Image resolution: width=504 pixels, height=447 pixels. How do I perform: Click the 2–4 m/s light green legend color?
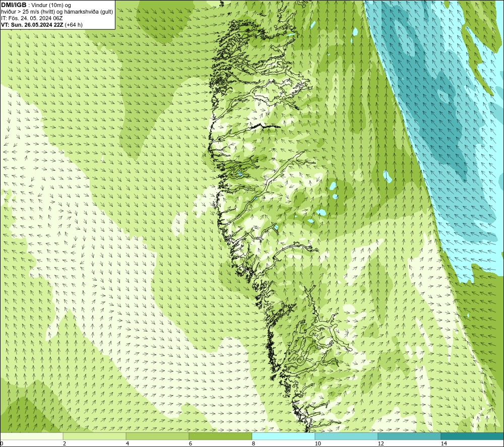click(x=95, y=436)
